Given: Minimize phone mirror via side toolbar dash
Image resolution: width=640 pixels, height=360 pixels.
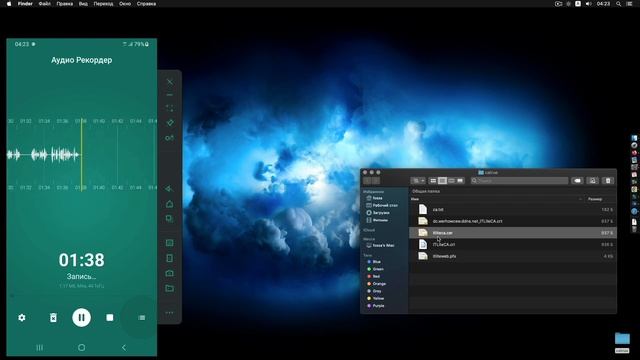Looking at the screenshot, I should coord(170,95).
